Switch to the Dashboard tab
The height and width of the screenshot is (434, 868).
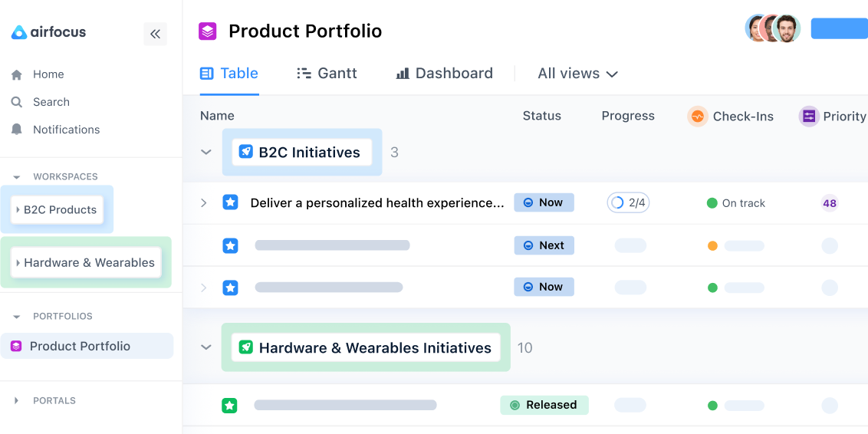444,74
